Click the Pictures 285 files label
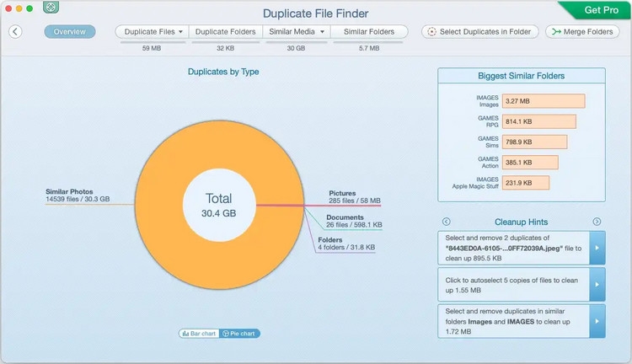This screenshot has height=364, width=632. click(354, 196)
